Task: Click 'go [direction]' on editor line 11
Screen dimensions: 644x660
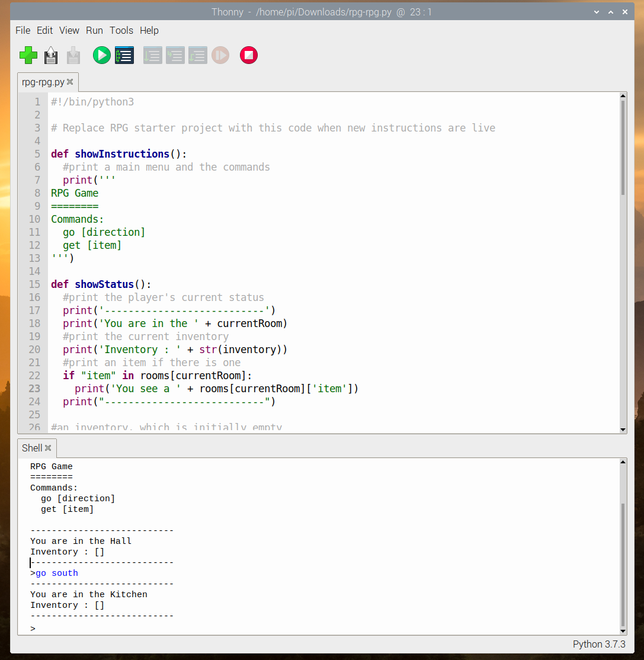Action: (104, 232)
